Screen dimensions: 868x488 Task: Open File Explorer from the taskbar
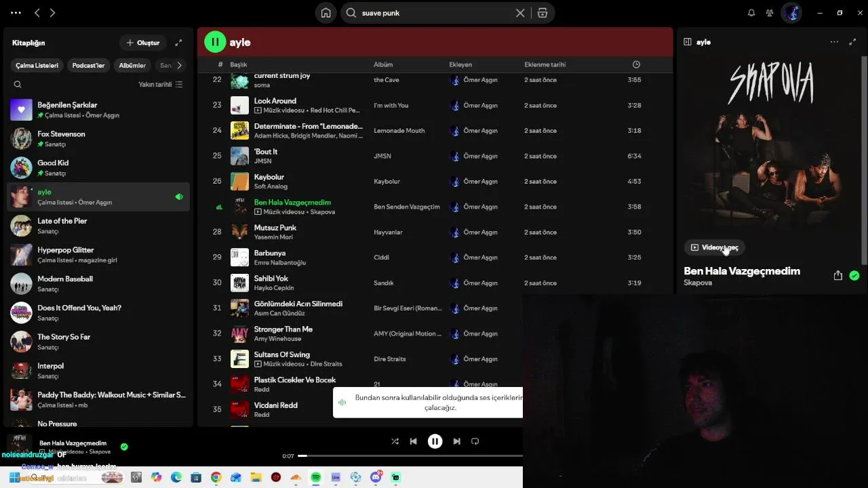coord(256,477)
